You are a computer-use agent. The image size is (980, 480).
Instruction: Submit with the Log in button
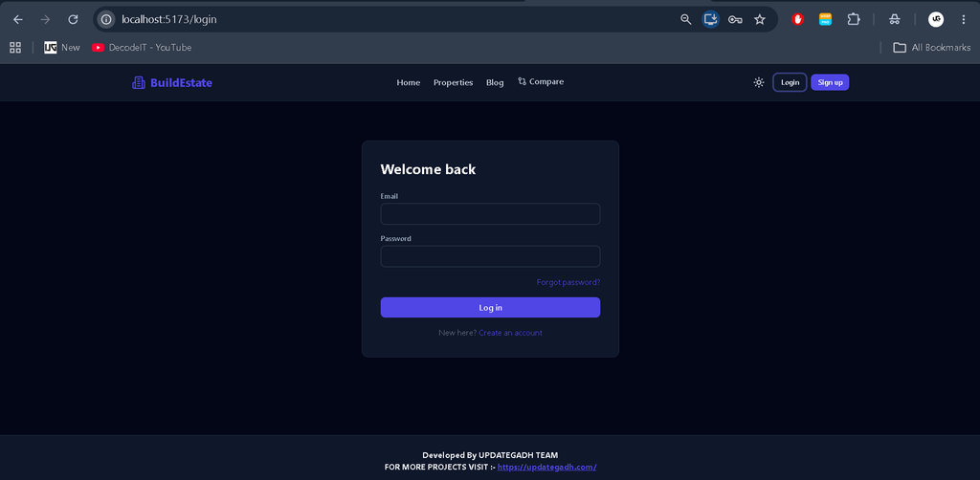click(x=490, y=308)
